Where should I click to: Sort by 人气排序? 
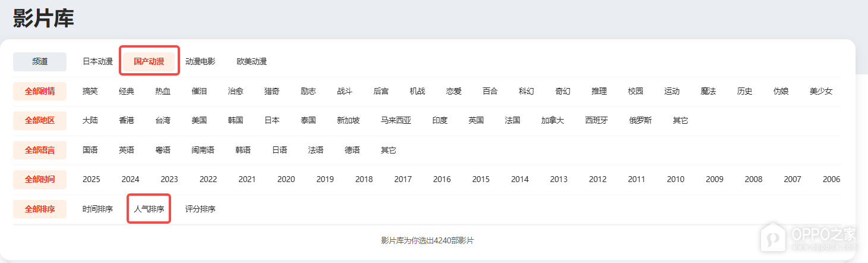(x=149, y=209)
